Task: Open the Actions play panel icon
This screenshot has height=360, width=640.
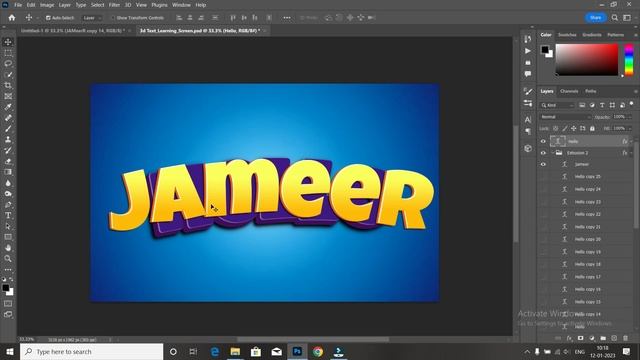Action: coord(528,51)
